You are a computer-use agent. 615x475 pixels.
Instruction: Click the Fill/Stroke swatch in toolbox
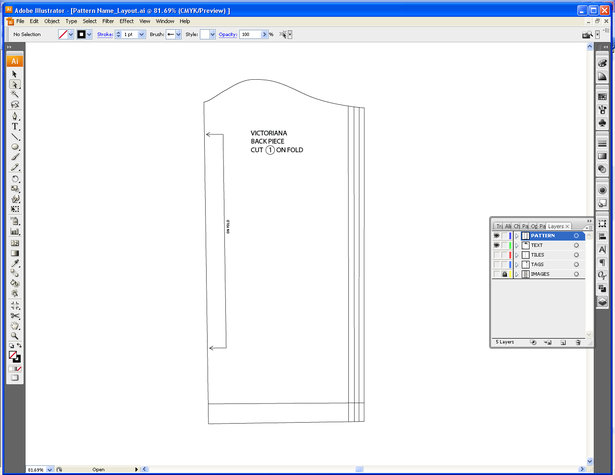click(15, 357)
